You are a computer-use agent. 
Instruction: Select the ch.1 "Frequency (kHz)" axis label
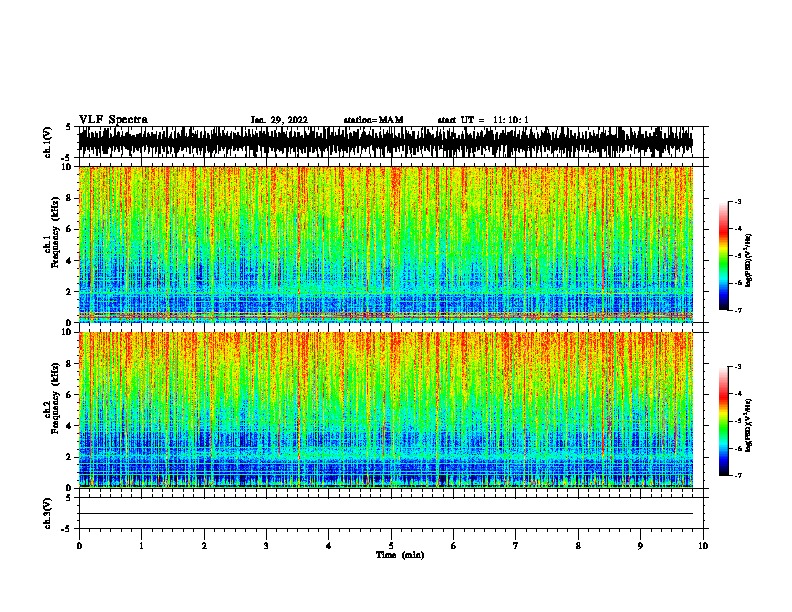55,232
